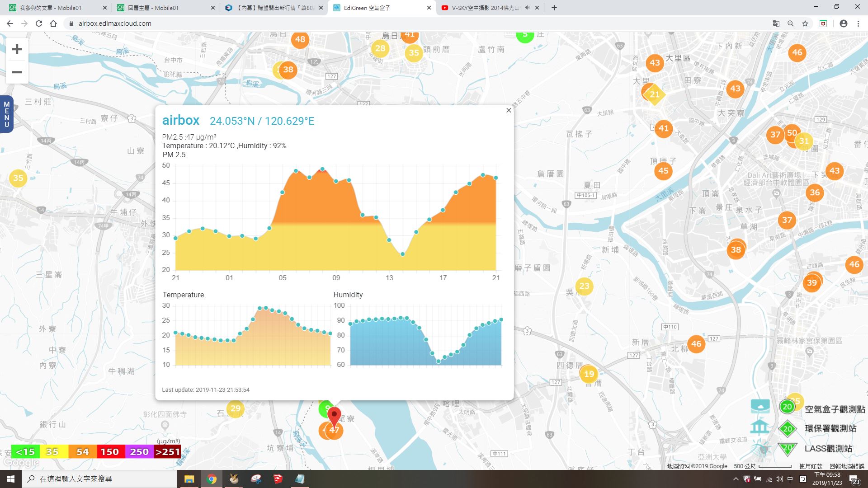Open Chrome profile avatar

(x=844, y=23)
